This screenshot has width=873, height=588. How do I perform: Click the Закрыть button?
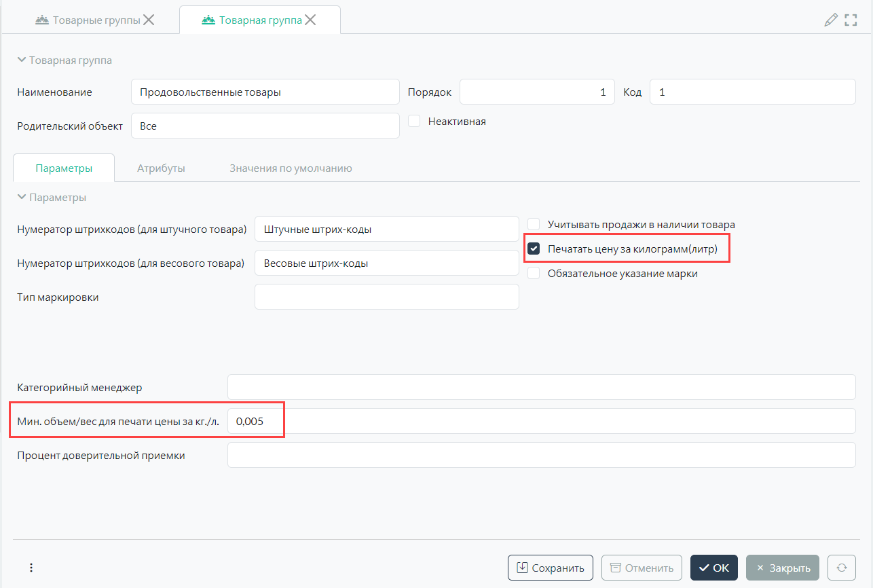tap(782, 568)
